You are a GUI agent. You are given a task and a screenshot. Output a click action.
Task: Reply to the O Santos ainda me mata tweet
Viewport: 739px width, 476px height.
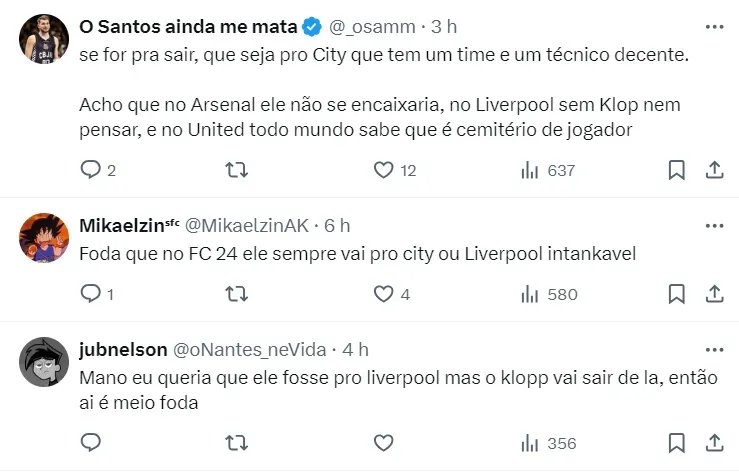pos(90,170)
